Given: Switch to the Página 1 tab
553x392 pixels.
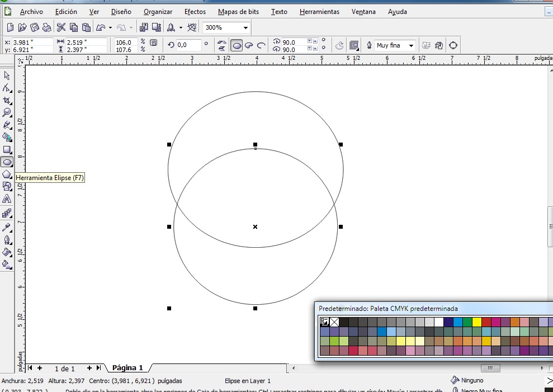Looking at the screenshot, I should tap(127, 368).
